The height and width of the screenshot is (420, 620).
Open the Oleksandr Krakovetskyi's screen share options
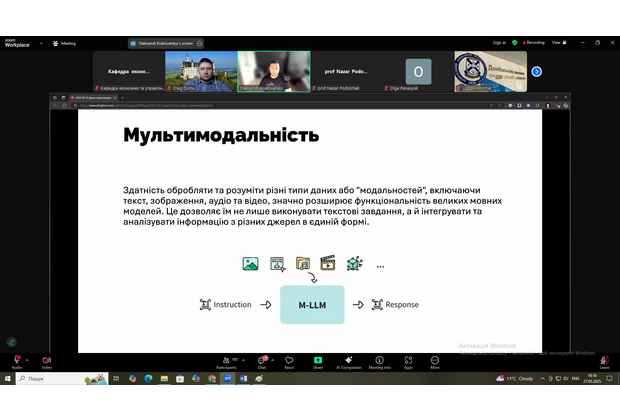(200, 44)
